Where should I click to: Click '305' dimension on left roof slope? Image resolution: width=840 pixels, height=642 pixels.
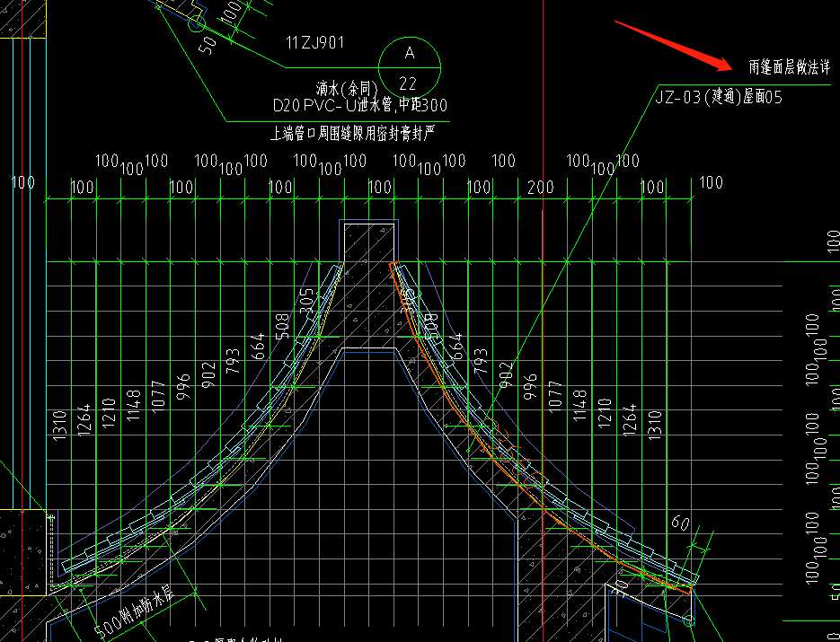(x=306, y=301)
